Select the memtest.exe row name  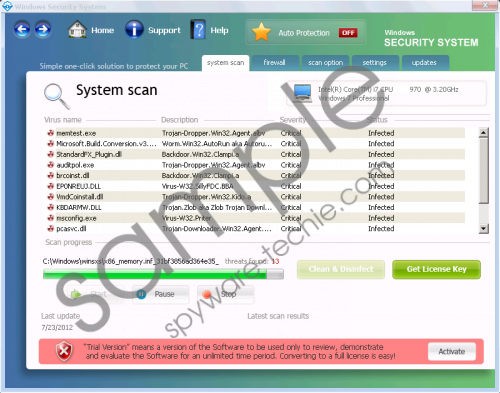(x=76, y=133)
